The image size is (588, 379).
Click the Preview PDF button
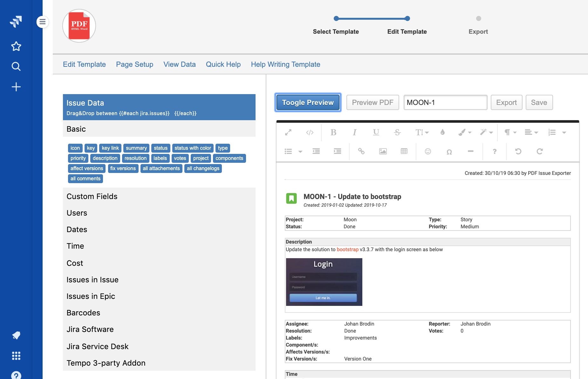click(x=373, y=102)
